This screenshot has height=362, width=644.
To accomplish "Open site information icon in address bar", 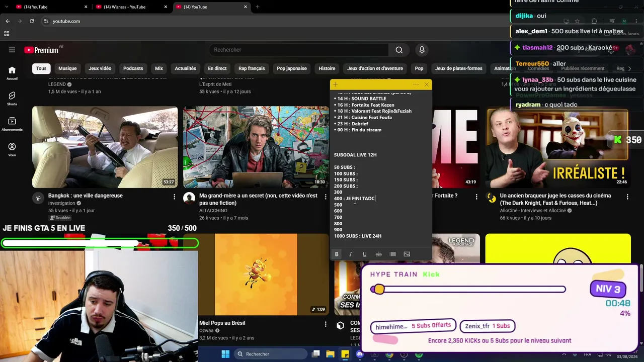I will point(46,21).
